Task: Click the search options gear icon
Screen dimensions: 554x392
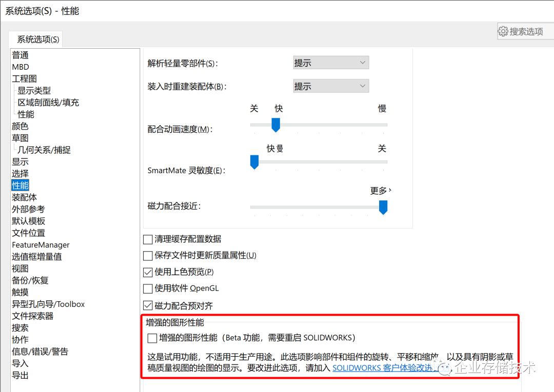Action: point(503,31)
